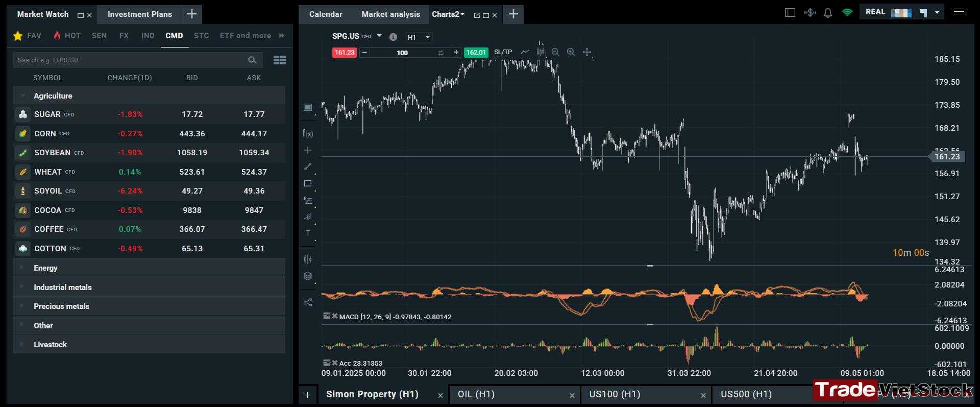This screenshot has height=407, width=980.
Task: Select line chart type icon
Action: pyautogui.click(x=525, y=52)
